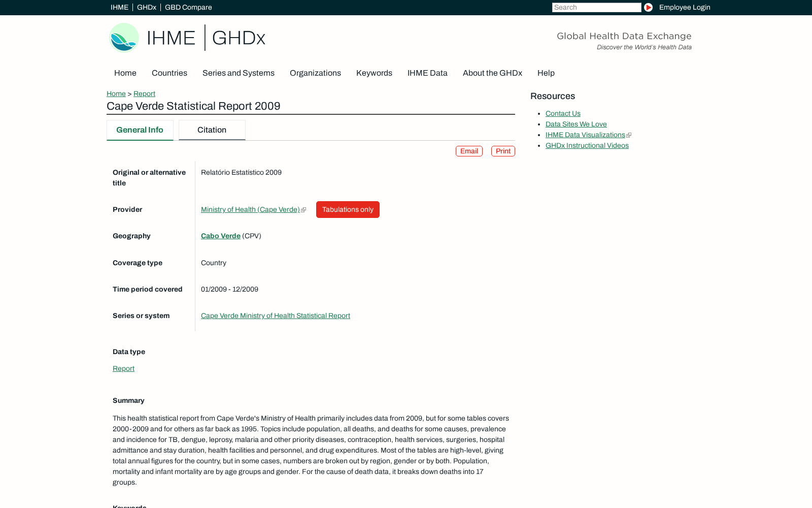Click Employee Login
The height and width of the screenshot is (508, 812).
pos(685,7)
